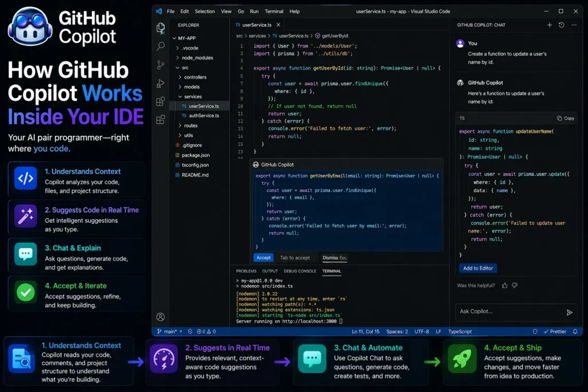
Task: Switch to the OUTPUT panel tab
Action: click(x=270, y=271)
